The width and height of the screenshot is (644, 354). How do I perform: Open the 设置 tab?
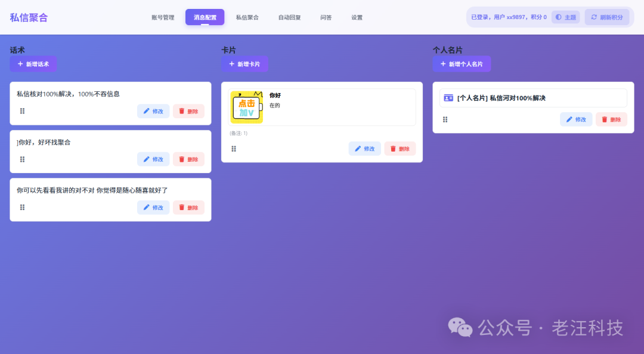tap(357, 17)
